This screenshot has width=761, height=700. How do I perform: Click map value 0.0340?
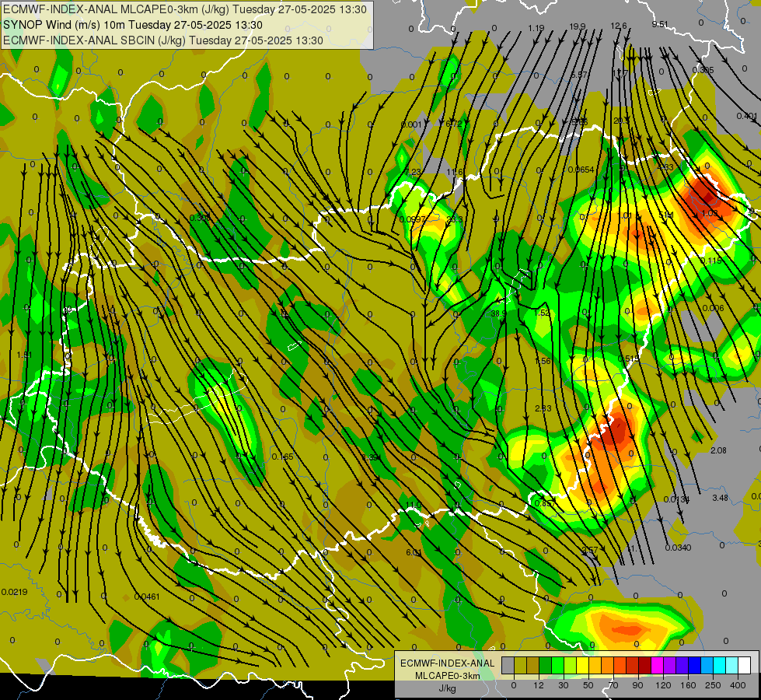[678, 548]
